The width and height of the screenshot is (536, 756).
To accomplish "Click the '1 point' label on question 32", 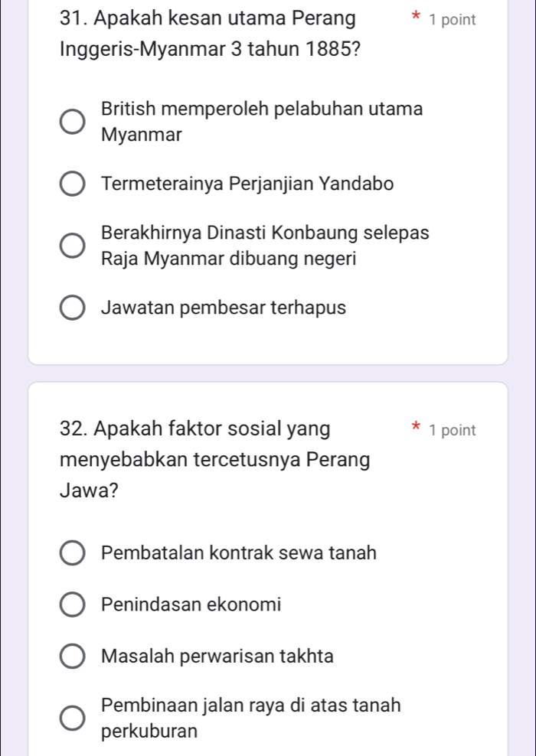I will [452, 431].
